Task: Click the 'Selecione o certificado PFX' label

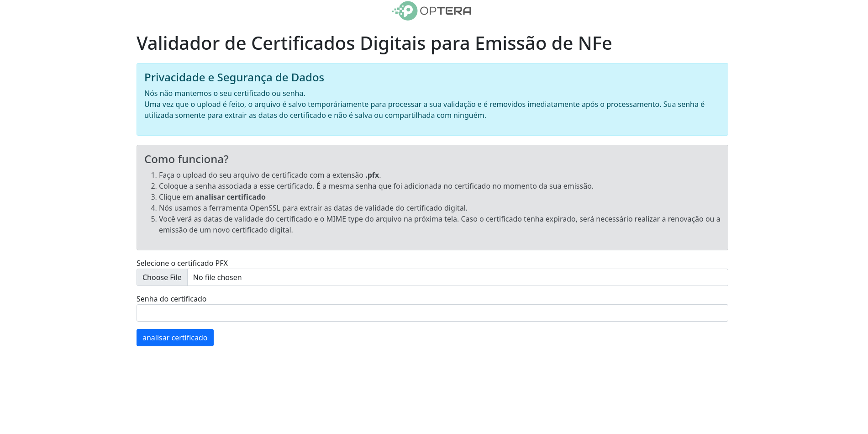Action: coord(182,263)
